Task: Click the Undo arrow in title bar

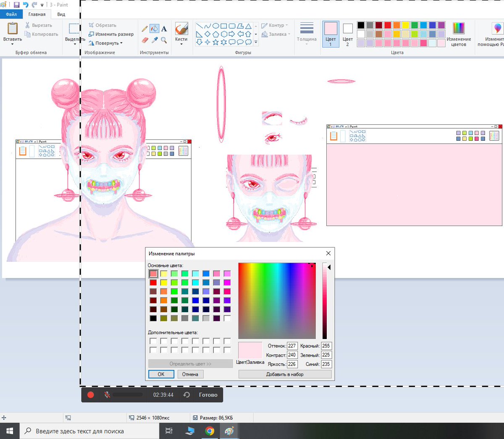Action: tap(26, 5)
